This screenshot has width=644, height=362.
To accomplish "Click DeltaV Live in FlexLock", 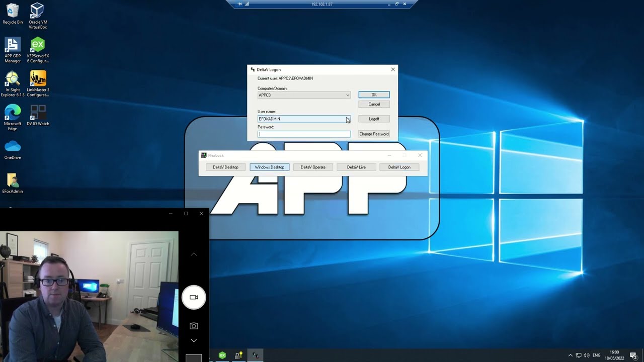I will [x=356, y=167].
